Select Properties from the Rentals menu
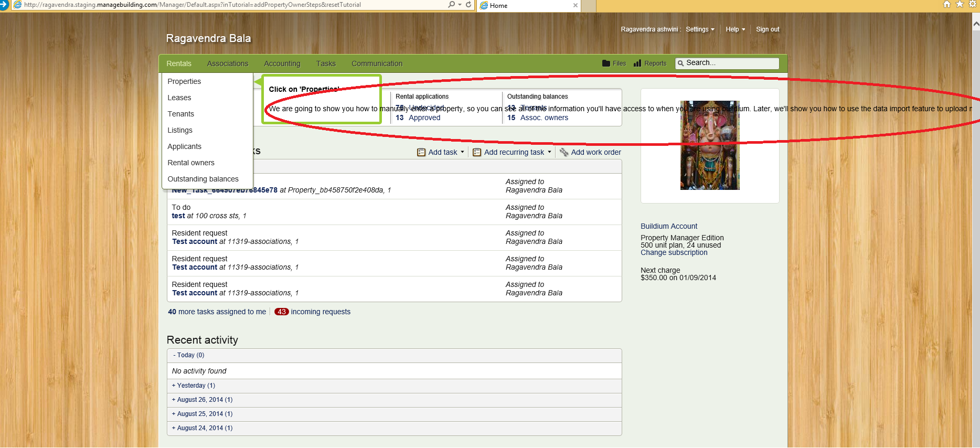This screenshot has width=980, height=448. 184,81
